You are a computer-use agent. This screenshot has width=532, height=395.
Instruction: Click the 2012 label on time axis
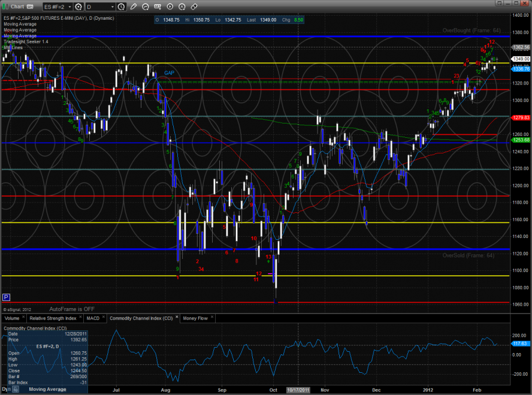click(428, 390)
